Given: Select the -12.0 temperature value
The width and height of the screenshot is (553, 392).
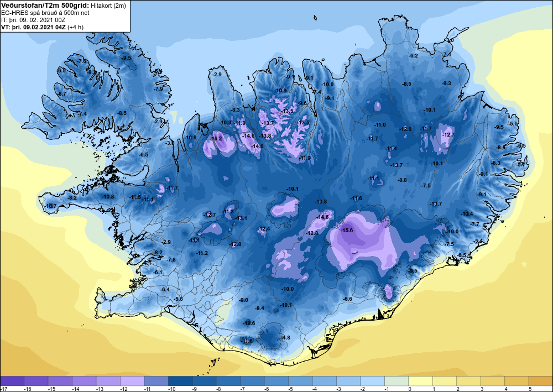Looking at the screenshot, I should [x=405, y=129].
